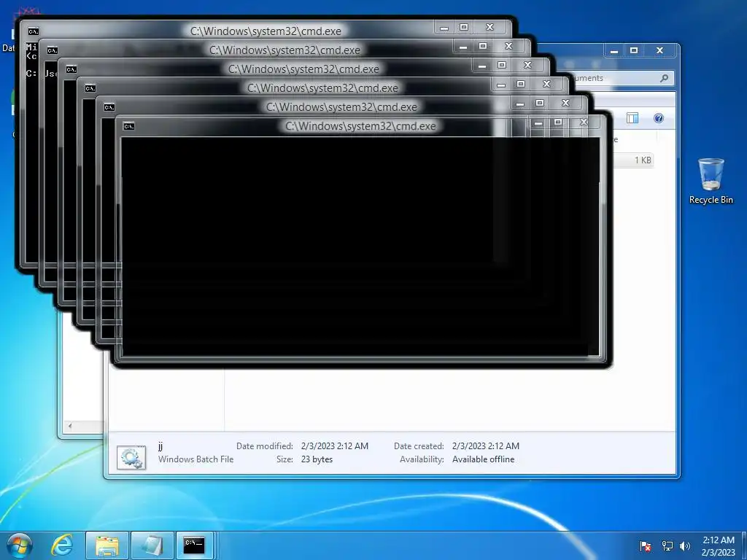747x560 pixels.
Task: Launch Internet Explorer from the taskbar
Action: click(x=62, y=545)
